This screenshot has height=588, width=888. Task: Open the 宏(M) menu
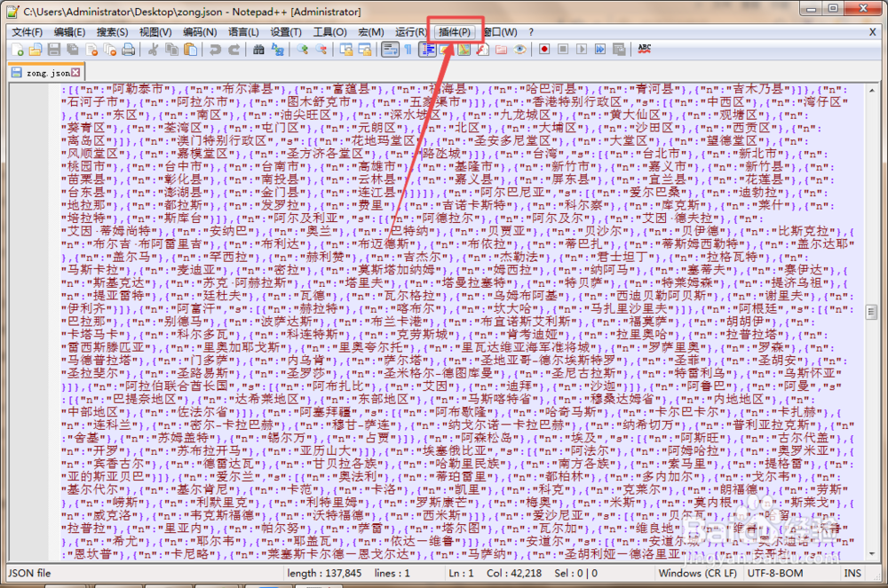pos(371,32)
